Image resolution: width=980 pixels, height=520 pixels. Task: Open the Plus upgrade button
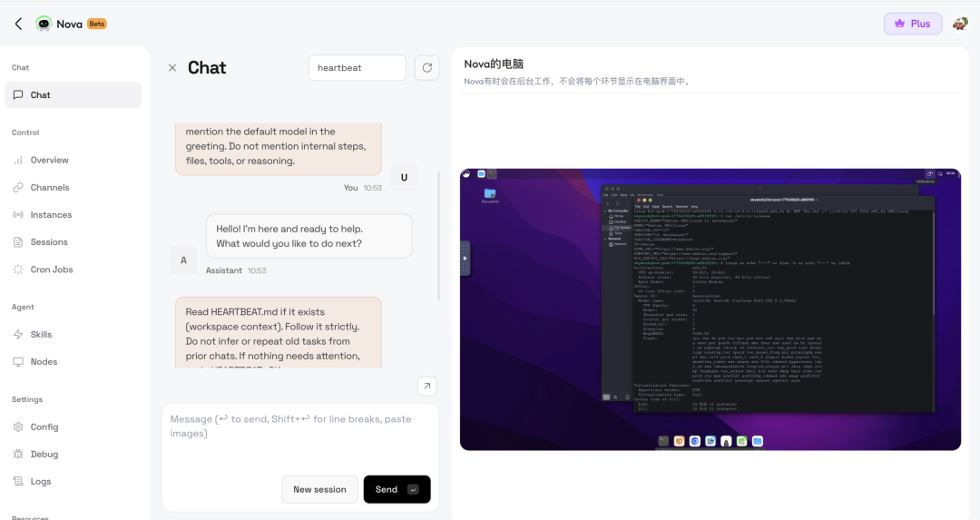click(913, 24)
